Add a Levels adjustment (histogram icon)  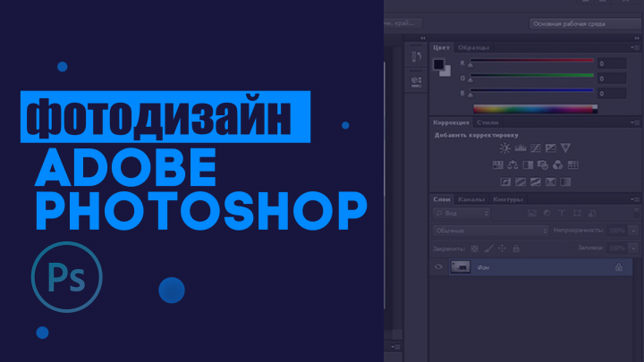click(x=521, y=147)
